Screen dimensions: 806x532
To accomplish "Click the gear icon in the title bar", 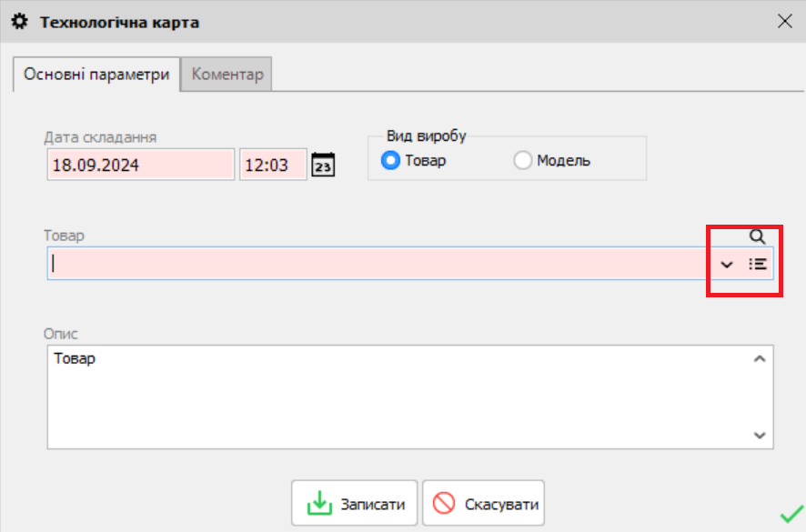I will tap(19, 20).
